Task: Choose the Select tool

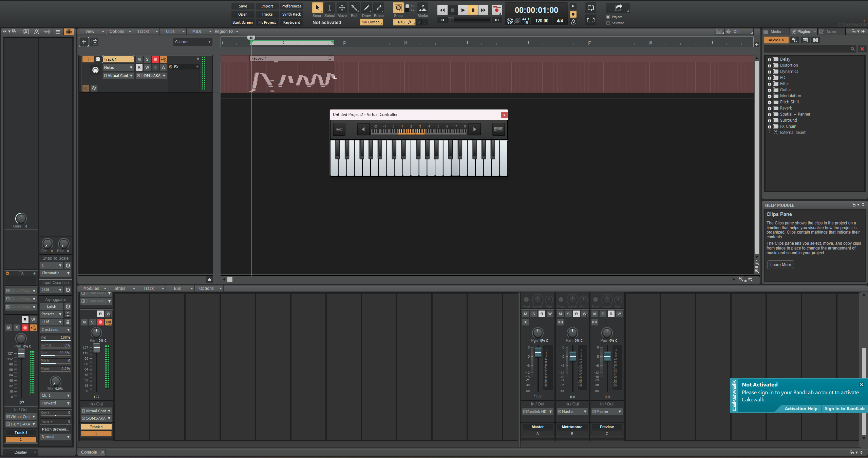Action: pyautogui.click(x=329, y=8)
